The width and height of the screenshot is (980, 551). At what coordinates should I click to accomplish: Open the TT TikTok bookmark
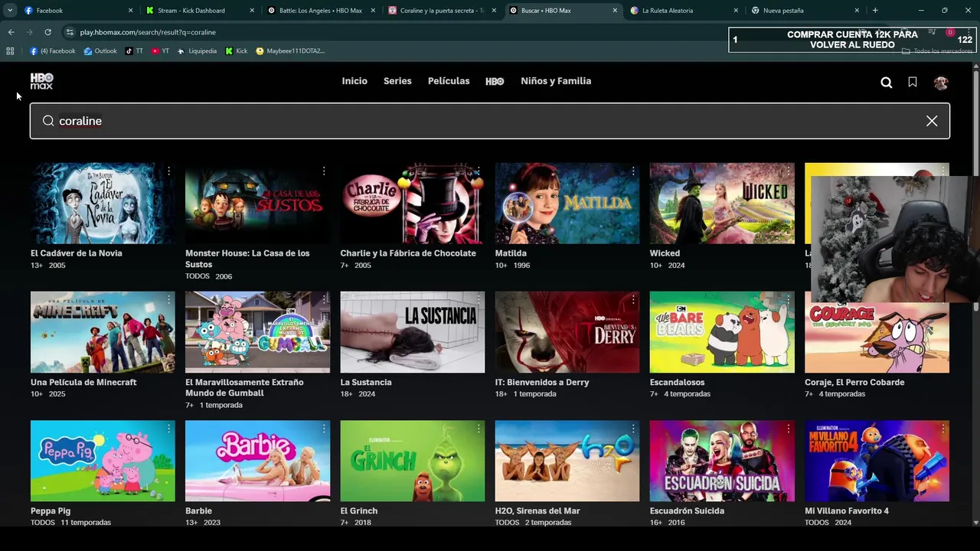(x=135, y=51)
